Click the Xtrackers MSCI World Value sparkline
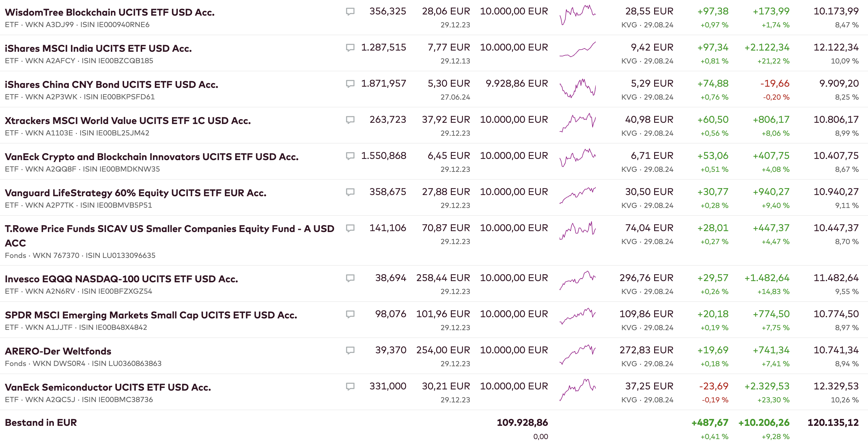 [578, 122]
